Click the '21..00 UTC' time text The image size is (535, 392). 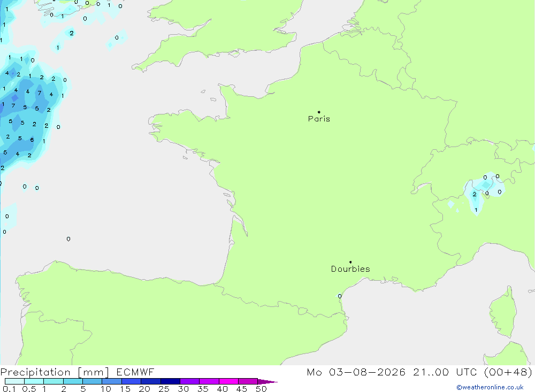[446, 372]
